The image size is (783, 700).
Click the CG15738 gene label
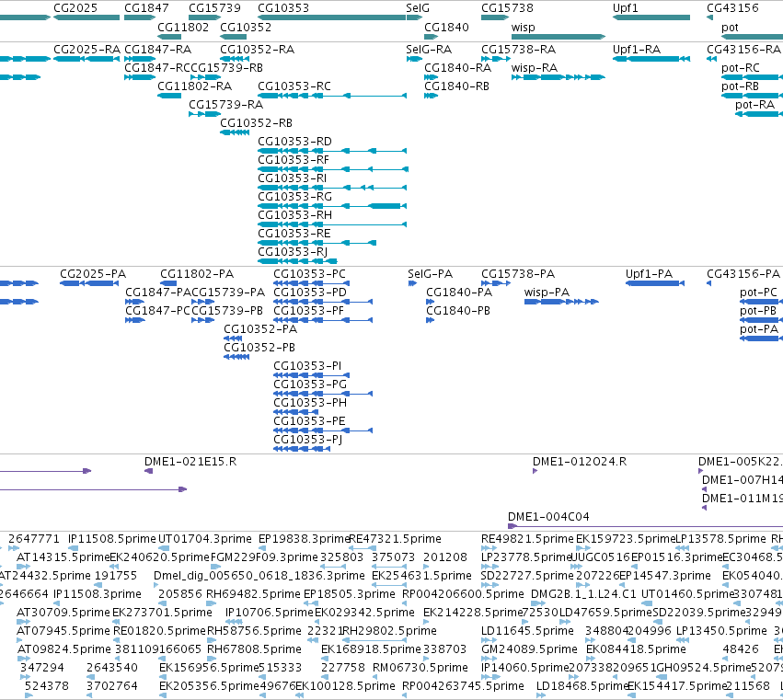507,8
